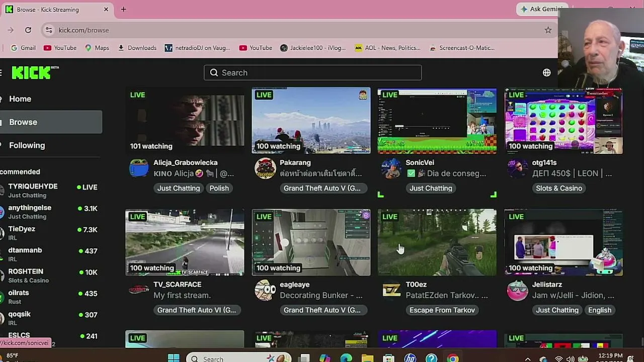Open the Jackielee100 - iVlog bookmark
Image resolution: width=644 pixels, height=362 pixels.
pos(313,48)
